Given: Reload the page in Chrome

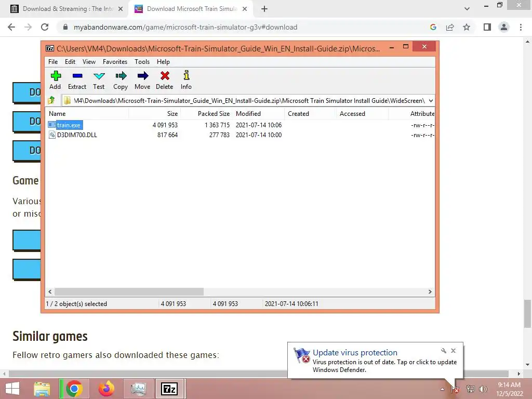Looking at the screenshot, I should coord(45,27).
